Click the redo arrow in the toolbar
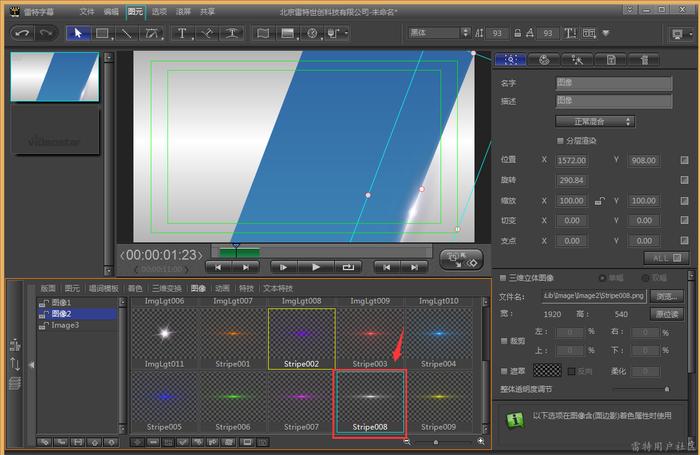 click(46, 33)
